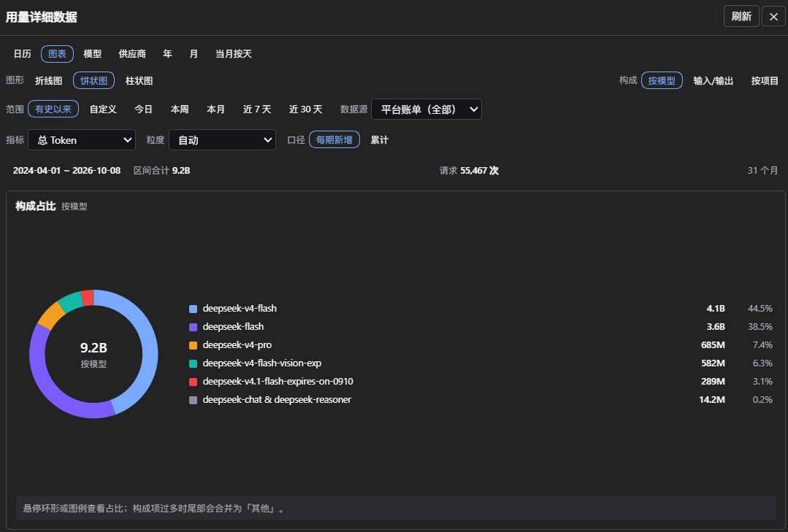The height and width of the screenshot is (532, 788).
Task: Click the deepseek-flash purple legend swatch
Action: point(193,327)
